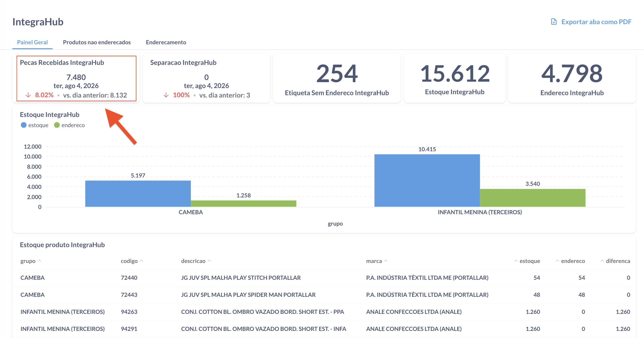644x338 pixels.
Task: Click the INFANTIL MENINA green endereco bar
Action: tap(533, 198)
